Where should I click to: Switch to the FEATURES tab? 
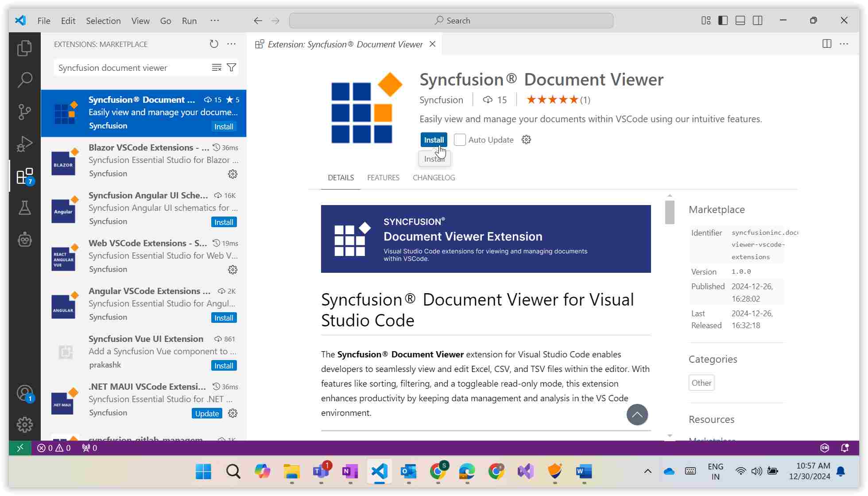tap(383, 178)
